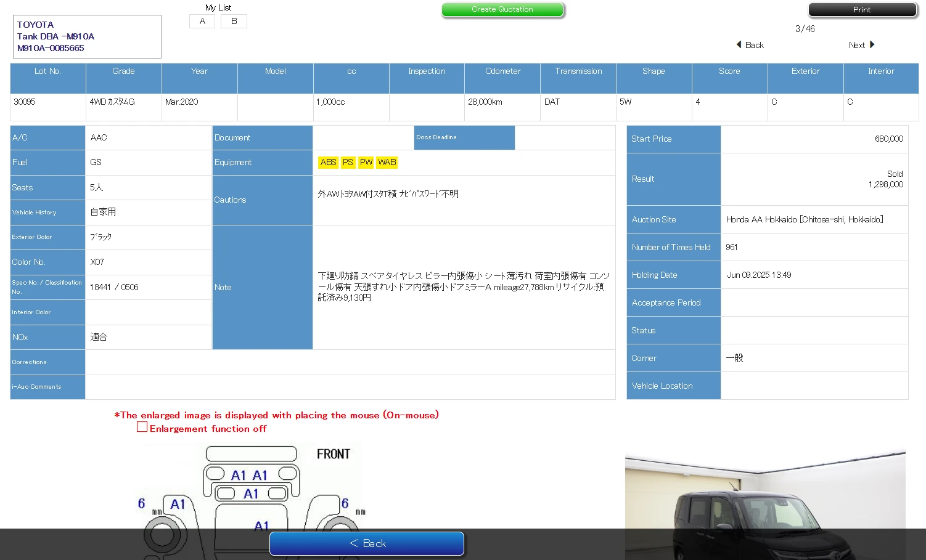Select the PW equipment tag

click(366, 163)
